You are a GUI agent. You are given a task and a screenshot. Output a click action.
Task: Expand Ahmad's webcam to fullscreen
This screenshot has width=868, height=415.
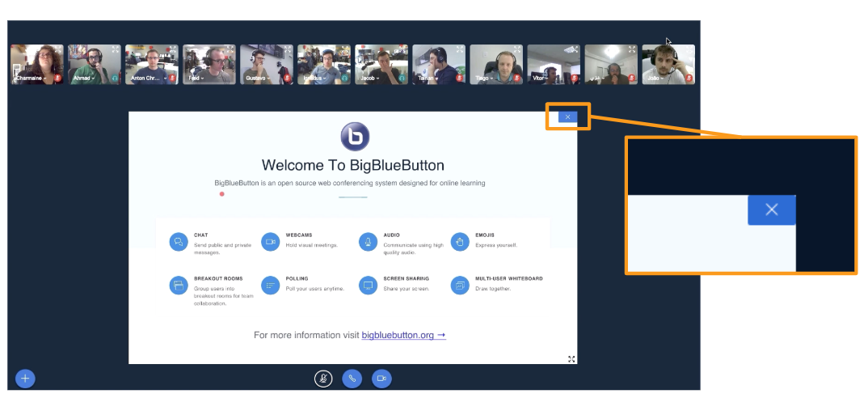[x=115, y=49]
